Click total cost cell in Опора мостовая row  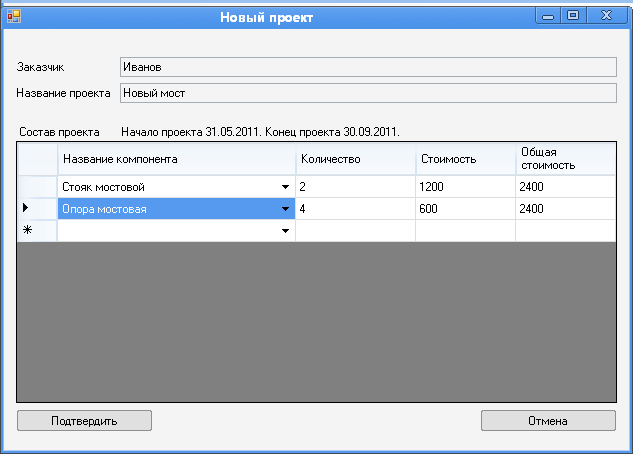pyautogui.click(x=566, y=209)
